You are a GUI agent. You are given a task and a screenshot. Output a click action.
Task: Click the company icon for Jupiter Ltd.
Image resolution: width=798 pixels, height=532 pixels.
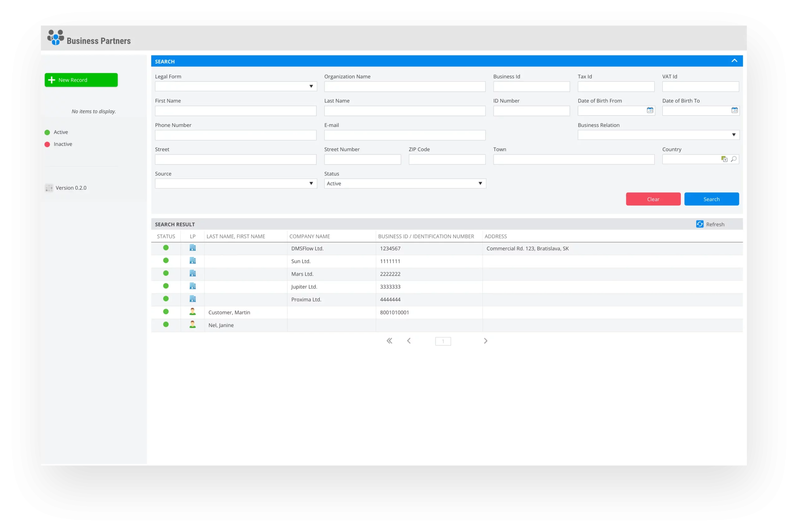coord(193,286)
